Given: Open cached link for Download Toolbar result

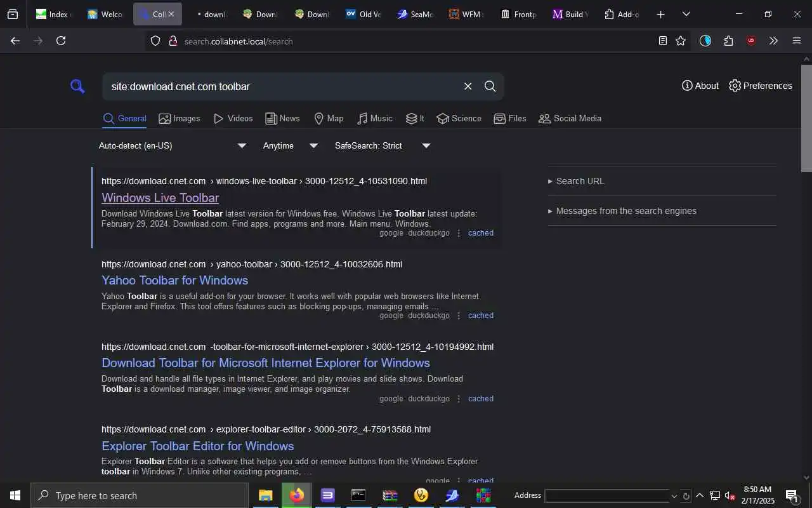Looking at the screenshot, I should tap(481, 399).
